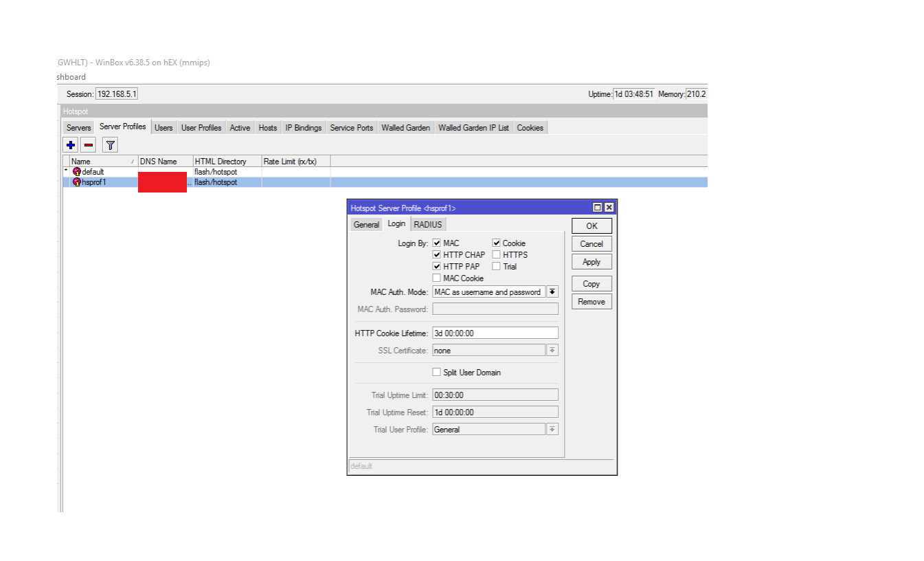Show the Active tab
Image resolution: width=924 pixels, height=561 pixels.
click(x=240, y=128)
